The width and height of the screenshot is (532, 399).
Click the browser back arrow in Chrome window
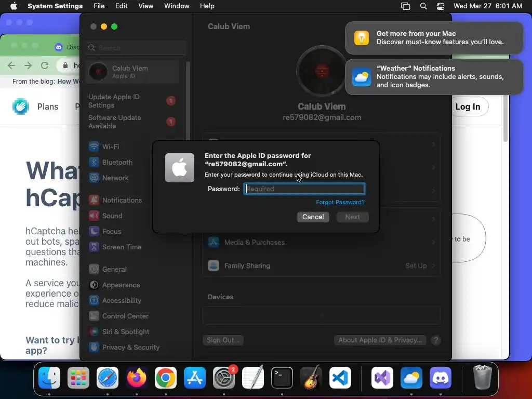click(11, 65)
